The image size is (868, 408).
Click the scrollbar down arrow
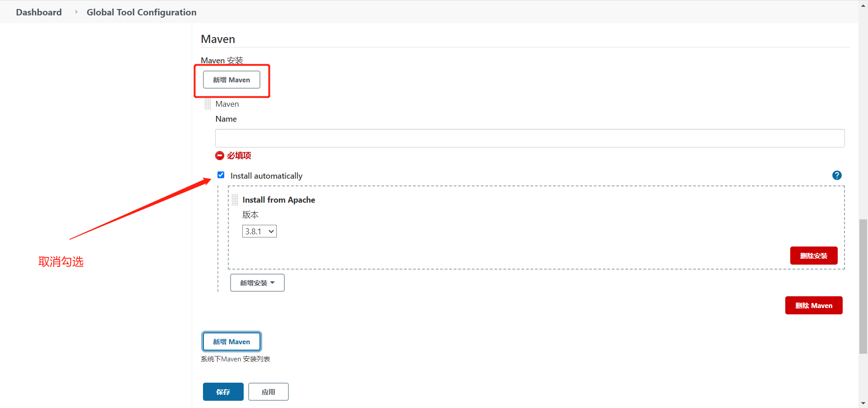pyautogui.click(x=863, y=403)
